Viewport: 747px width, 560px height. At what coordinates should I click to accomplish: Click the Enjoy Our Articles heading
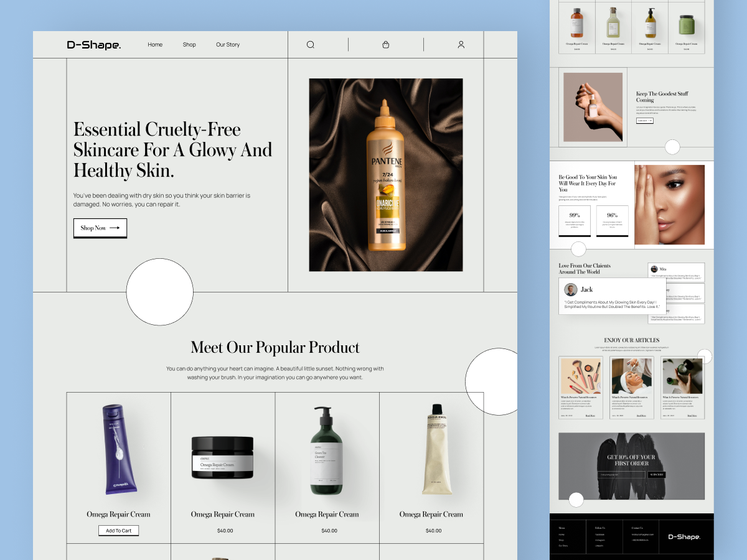point(632,340)
